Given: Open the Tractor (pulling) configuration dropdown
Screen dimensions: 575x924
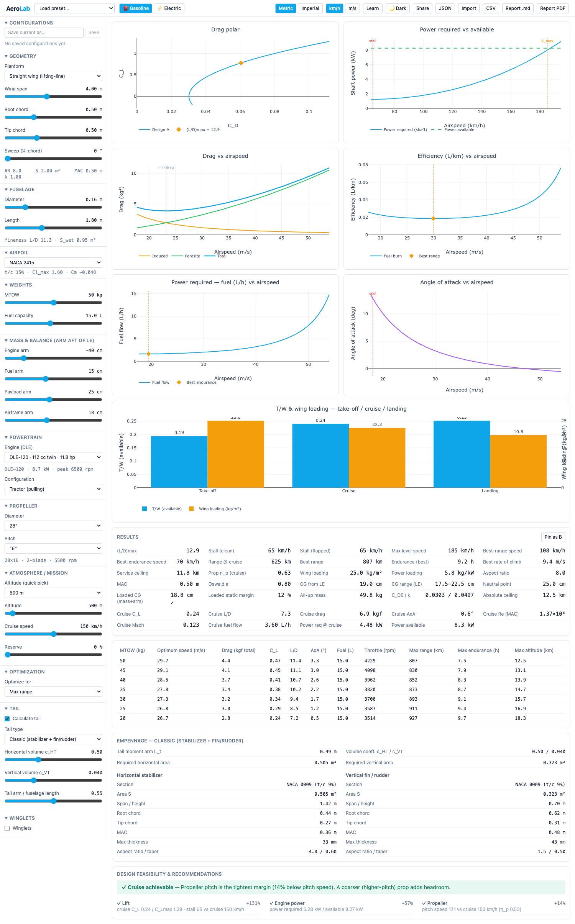Looking at the screenshot, I should pos(53,489).
